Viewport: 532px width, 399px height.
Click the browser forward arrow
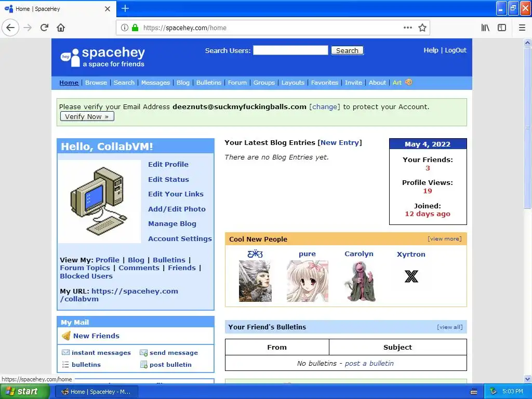[x=28, y=28]
